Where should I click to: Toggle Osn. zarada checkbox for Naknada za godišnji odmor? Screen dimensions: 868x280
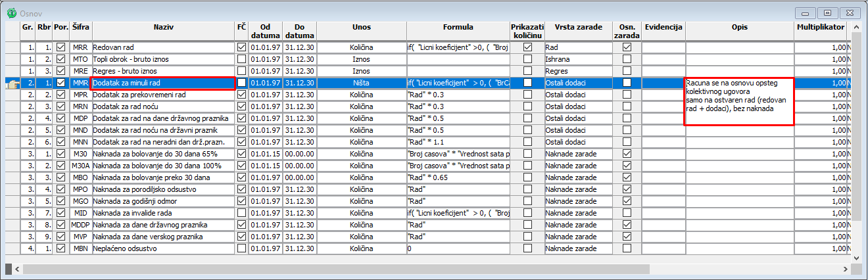point(627,201)
